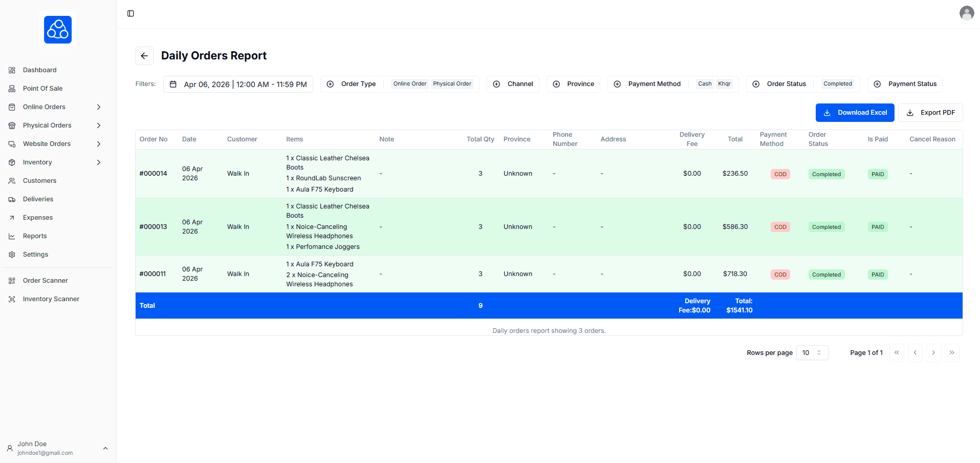
Task: Click the $236.50 total cell
Action: tap(735, 174)
